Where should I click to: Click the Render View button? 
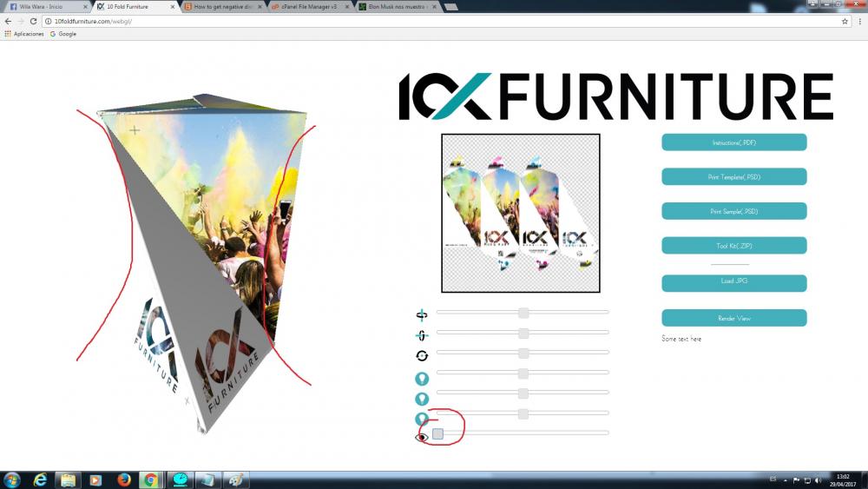pyautogui.click(x=734, y=318)
